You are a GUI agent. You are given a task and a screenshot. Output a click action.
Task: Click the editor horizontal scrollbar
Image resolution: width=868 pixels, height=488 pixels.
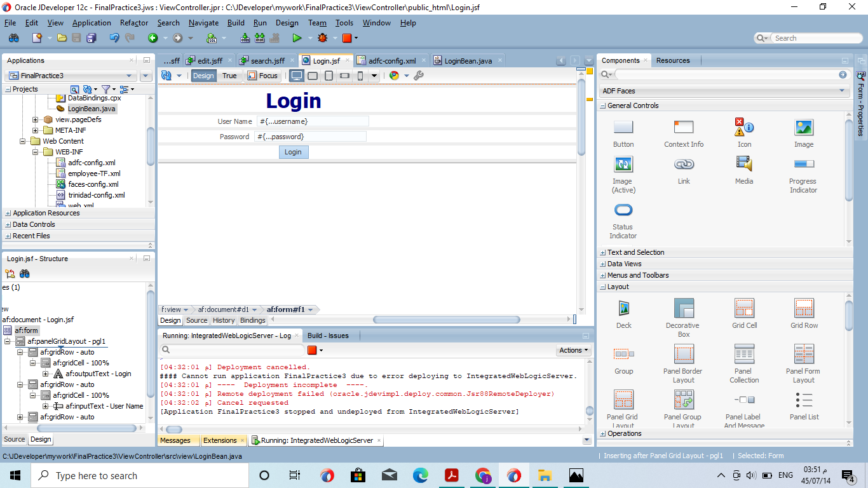click(x=446, y=320)
